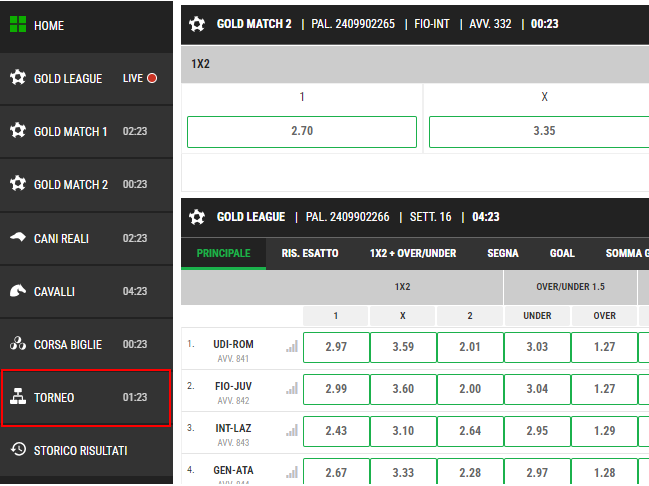Open Corsa Biglie marbles icon

tap(17, 344)
